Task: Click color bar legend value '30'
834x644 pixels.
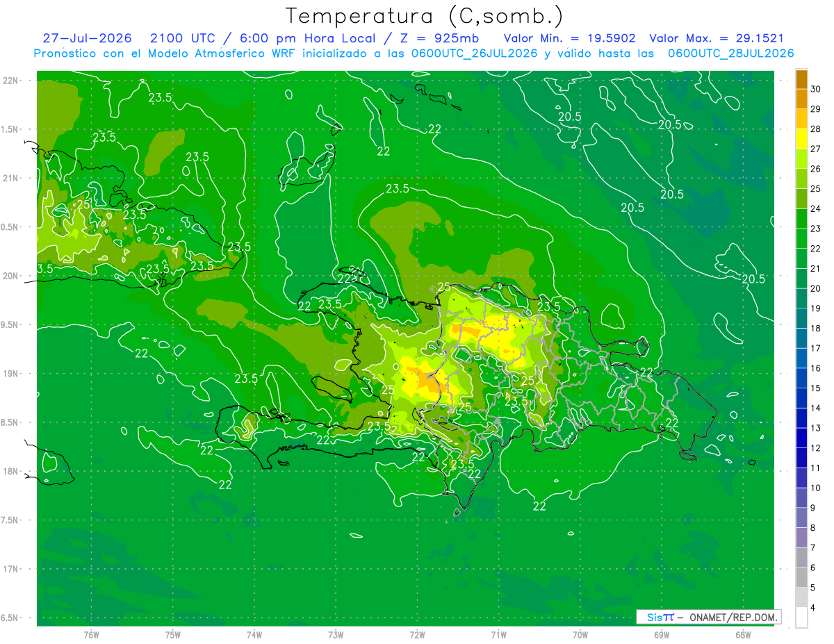Action: [x=816, y=90]
